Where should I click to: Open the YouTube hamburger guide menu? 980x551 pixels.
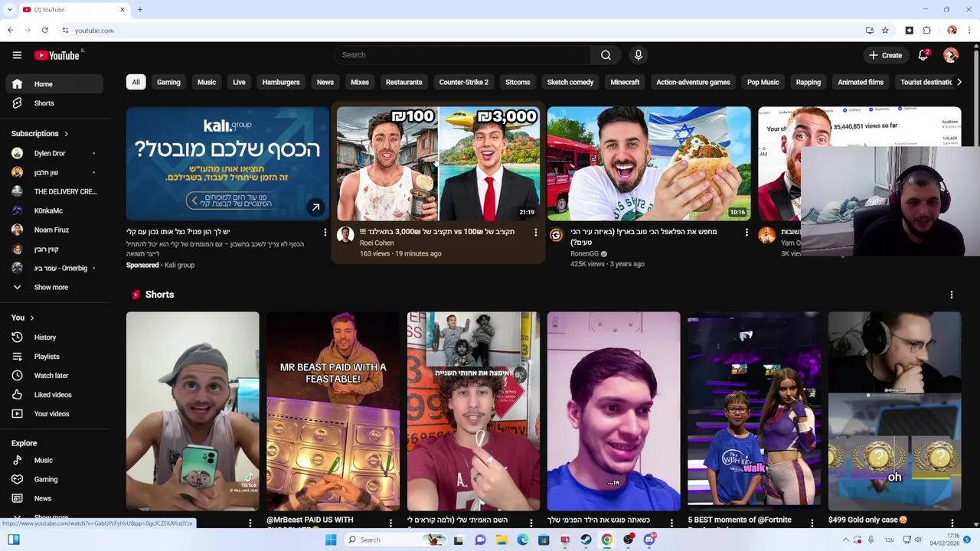17,55
